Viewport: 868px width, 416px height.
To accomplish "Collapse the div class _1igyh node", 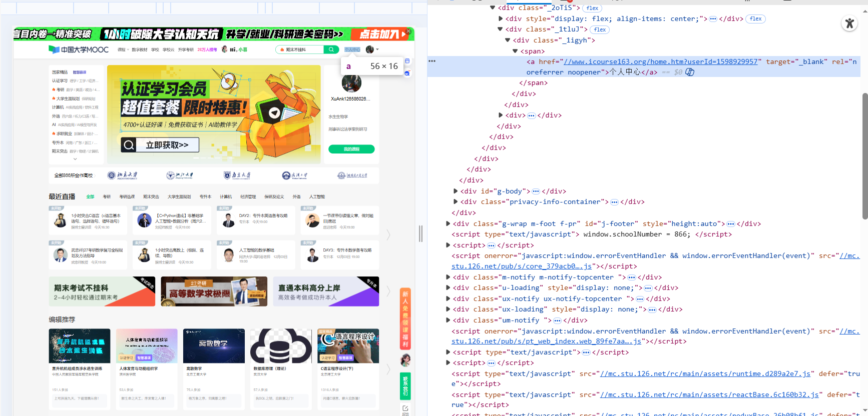I will (x=508, y=40).
